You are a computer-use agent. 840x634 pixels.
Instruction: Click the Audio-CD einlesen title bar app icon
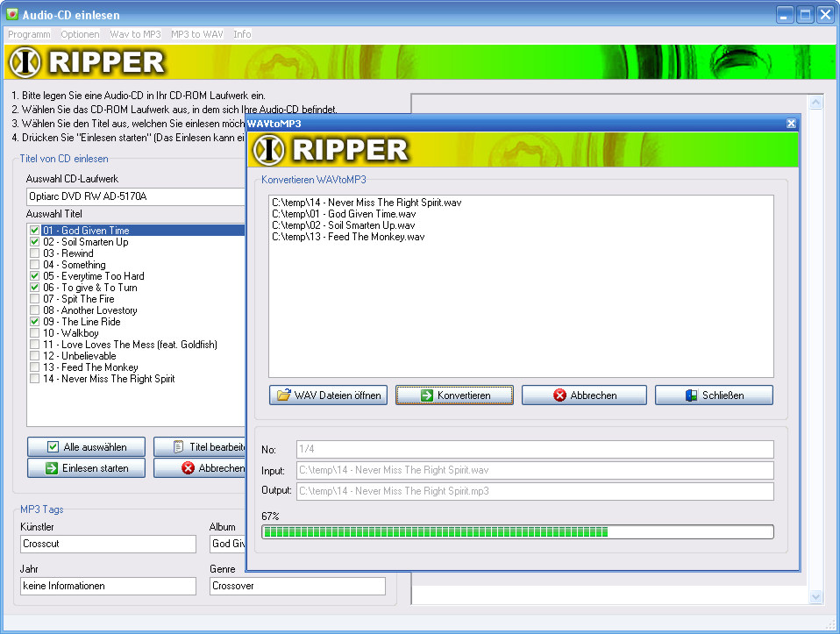[11, 14]
